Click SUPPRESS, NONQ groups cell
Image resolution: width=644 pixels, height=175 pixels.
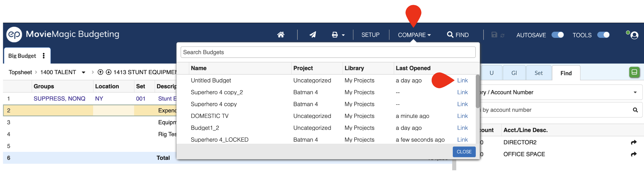tap(59, 98)
